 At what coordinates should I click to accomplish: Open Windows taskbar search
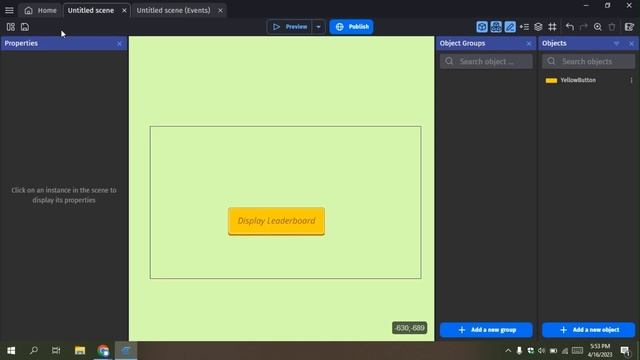[33, 350]
